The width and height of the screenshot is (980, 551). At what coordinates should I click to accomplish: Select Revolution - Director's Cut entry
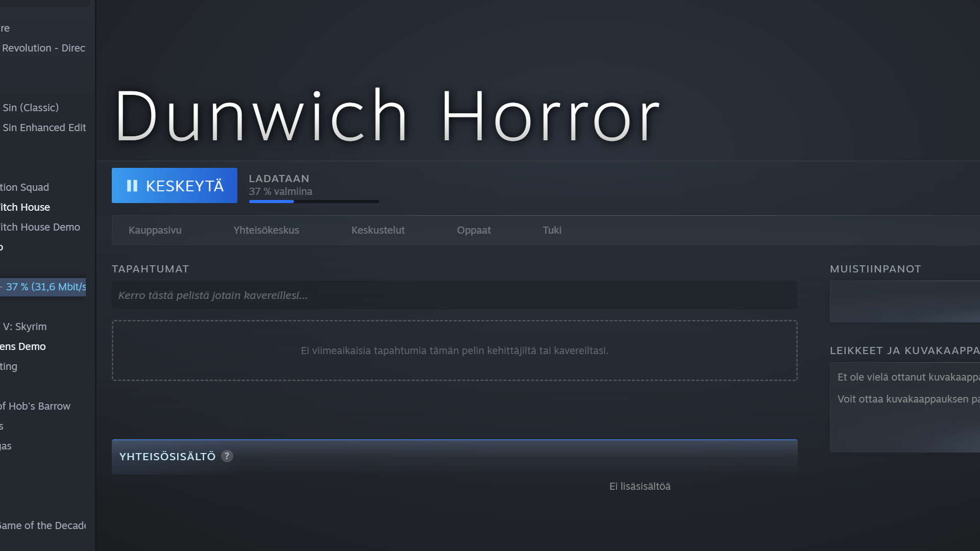(x=43, y=48)
